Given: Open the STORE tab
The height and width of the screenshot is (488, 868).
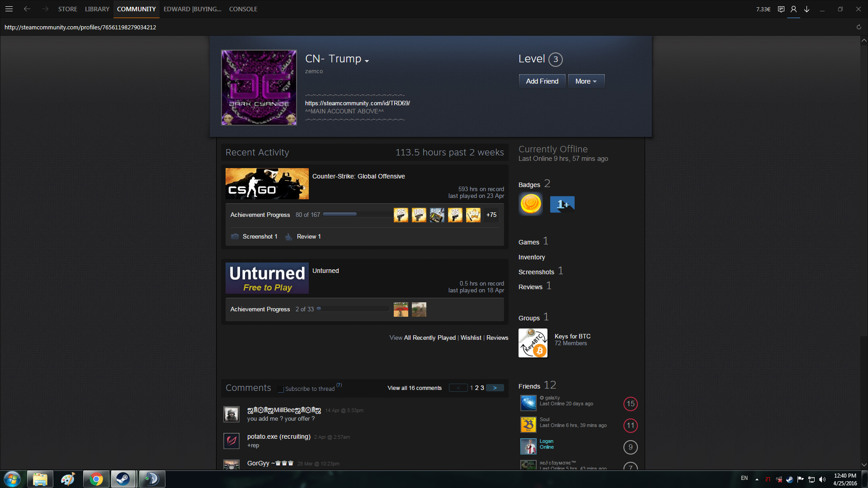Looking at the screenshot, I should 67,9.
